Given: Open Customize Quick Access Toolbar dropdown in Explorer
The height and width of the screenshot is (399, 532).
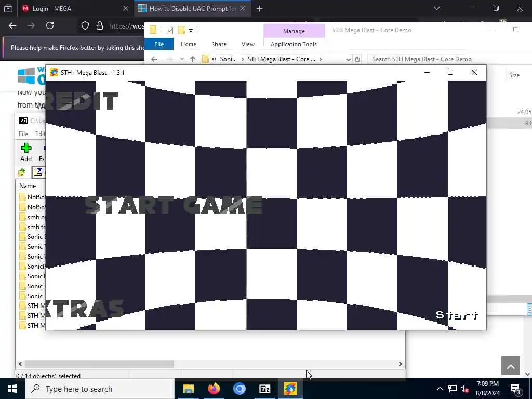Looking at the screenshot, I should click(191, 31).
